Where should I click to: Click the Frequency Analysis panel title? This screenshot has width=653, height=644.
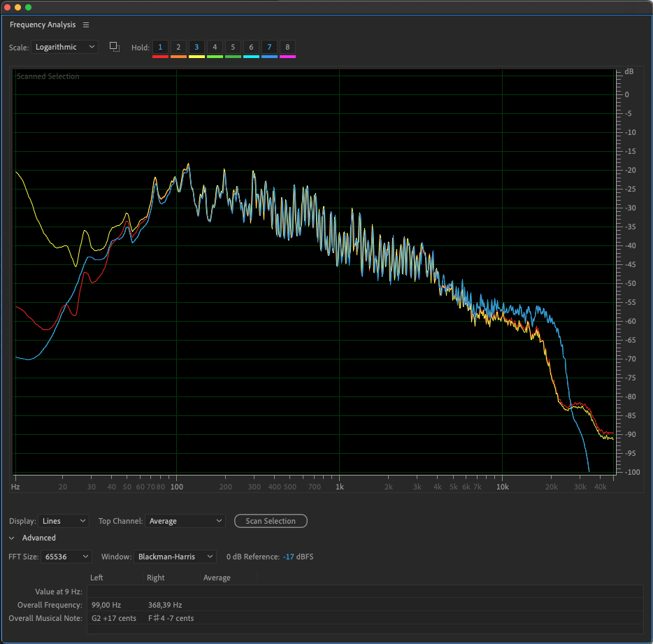(x=43, y=24)
